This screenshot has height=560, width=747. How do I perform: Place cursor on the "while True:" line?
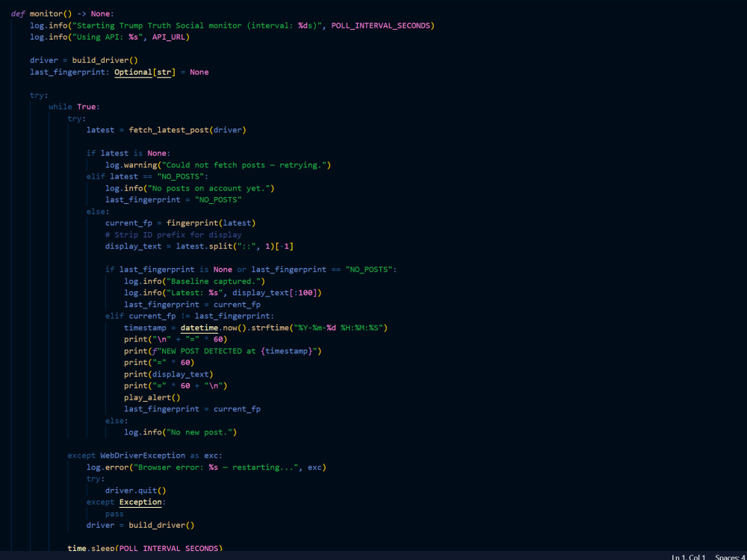74,107
